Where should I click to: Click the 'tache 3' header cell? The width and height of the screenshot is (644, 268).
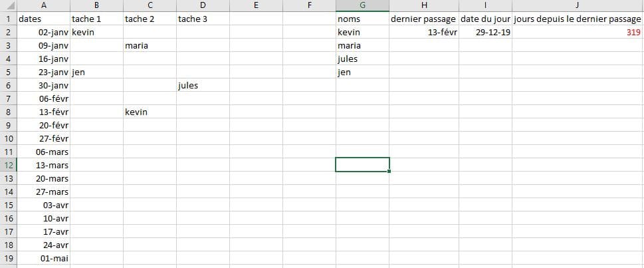coord(203,19)
